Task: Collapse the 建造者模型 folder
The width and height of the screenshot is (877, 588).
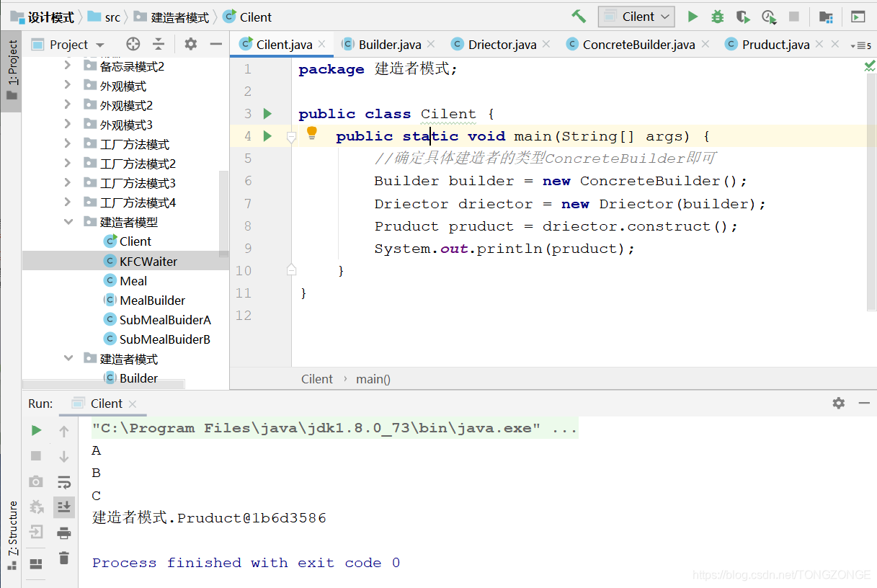Action: (68, 221)
